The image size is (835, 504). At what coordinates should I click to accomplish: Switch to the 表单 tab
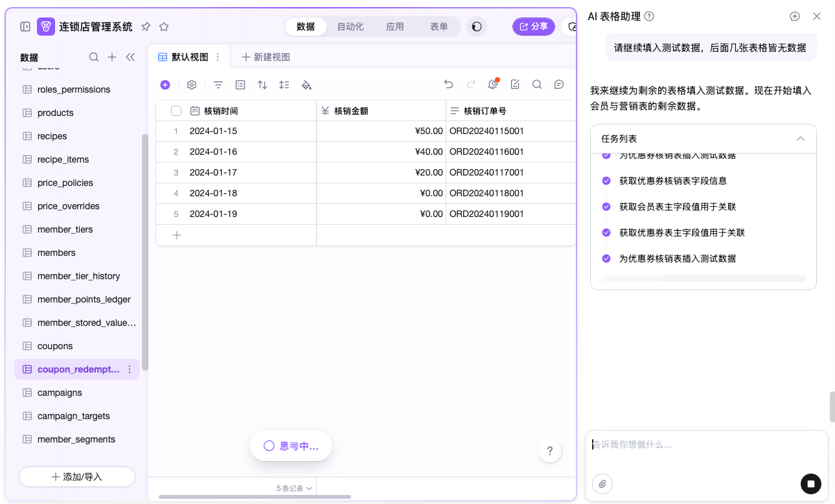[x=439, y=27]
